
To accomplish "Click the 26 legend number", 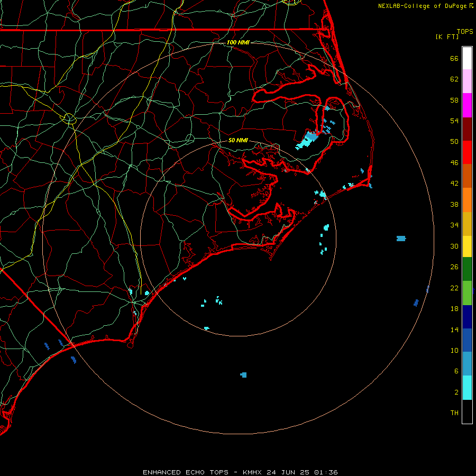I will click(454, 267).
